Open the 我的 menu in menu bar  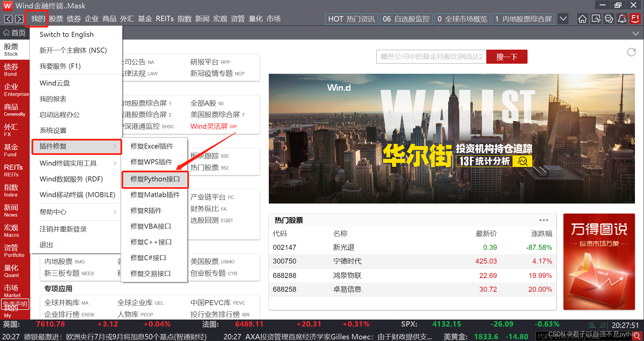[x=38, y=19]
